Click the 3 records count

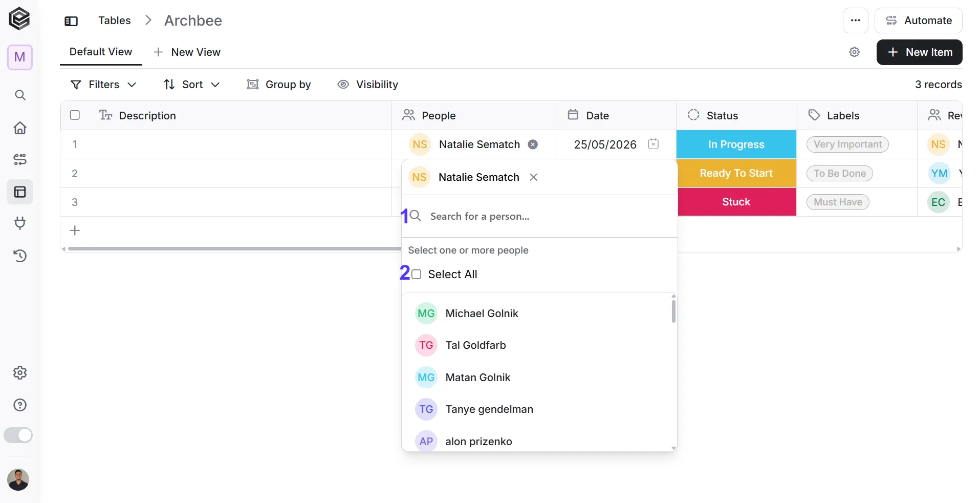click(939, 85)
